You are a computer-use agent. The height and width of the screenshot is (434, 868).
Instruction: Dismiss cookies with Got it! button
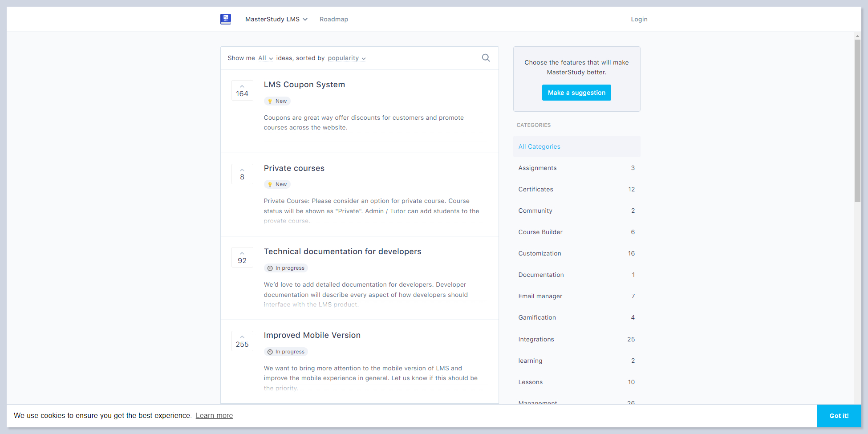(839, 416)
